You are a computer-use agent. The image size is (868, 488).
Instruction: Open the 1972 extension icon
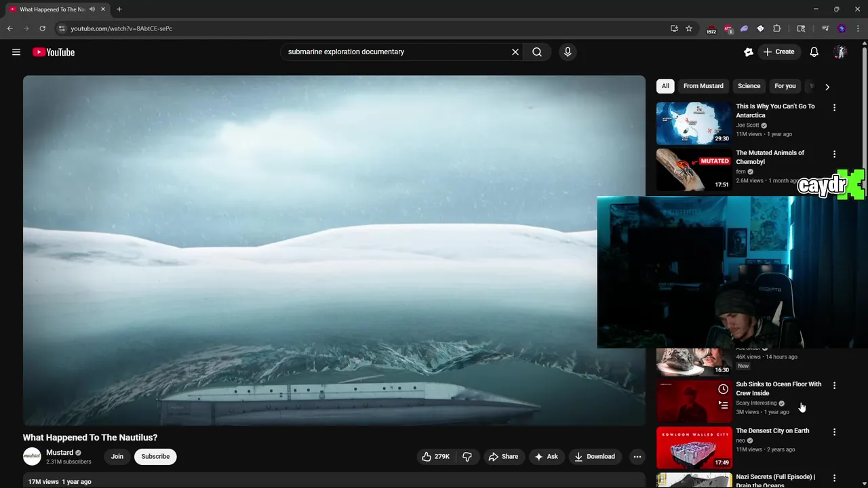pyautogui.click(x=711, y=29)
